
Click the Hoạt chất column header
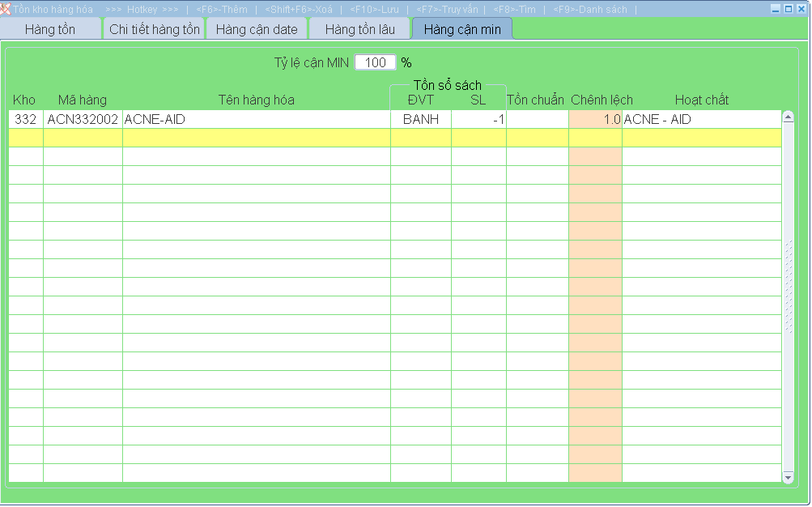tap(701, 100)
